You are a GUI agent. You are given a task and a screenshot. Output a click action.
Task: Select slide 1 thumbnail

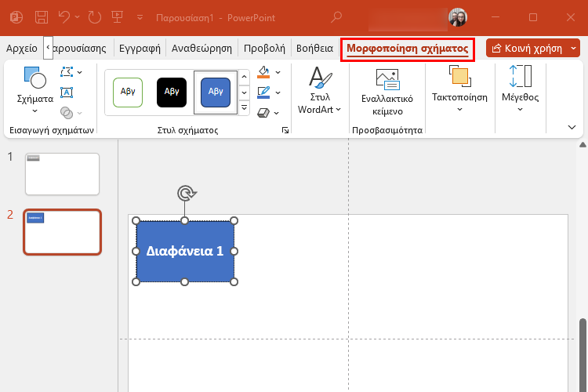click(x=62, y=174)
